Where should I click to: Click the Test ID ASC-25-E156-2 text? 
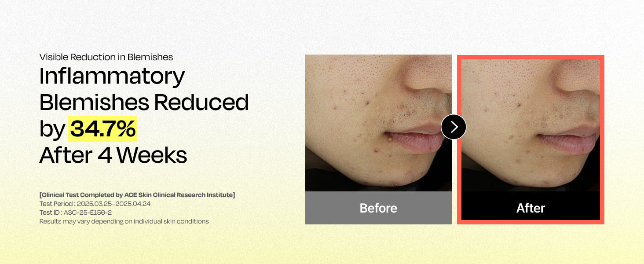pos(76,213)
